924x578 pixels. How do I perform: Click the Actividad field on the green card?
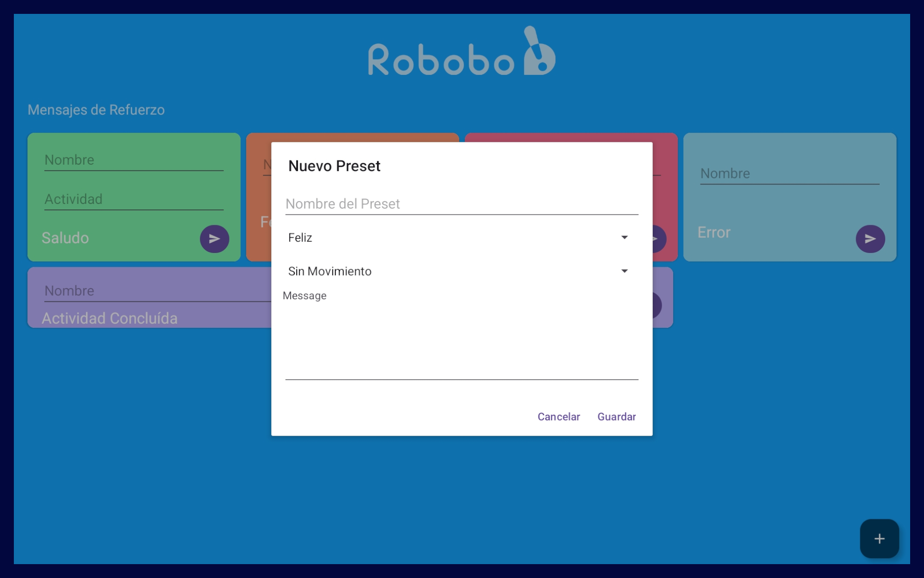coord(133,199)
